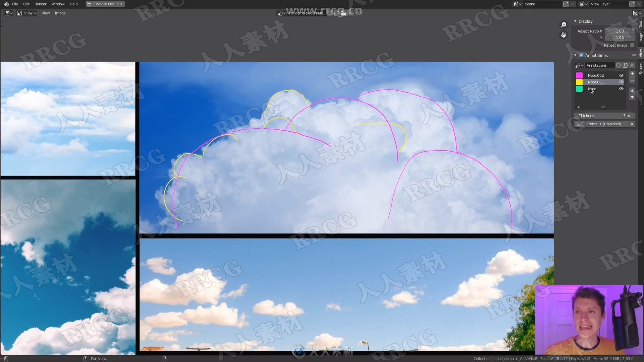
Task: Adjust the Thickness px slider
Action: tap(604, 115)
